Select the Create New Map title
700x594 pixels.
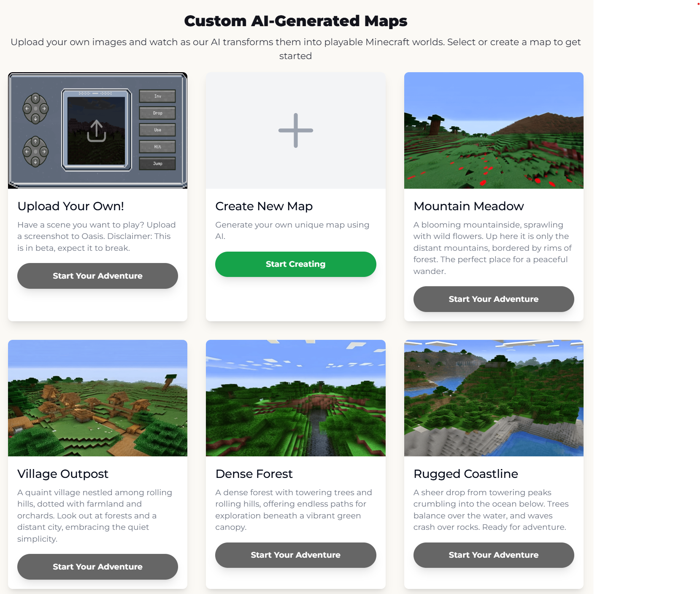pos(264,206)
